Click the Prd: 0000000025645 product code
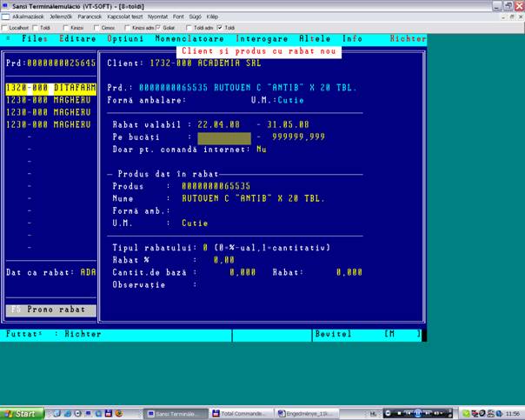Image resolution: width=525 pixels, height=420 pixels. 51,63
